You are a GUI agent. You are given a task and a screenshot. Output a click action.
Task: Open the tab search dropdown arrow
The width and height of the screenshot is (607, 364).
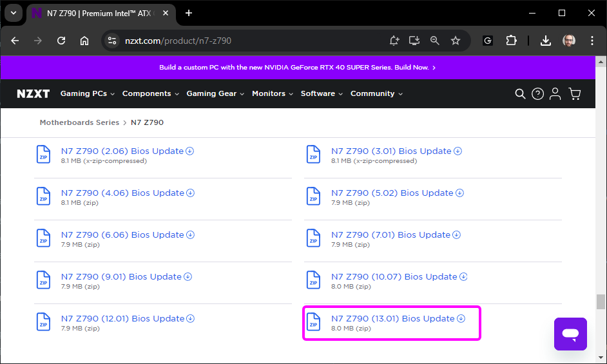click(14, 13)
